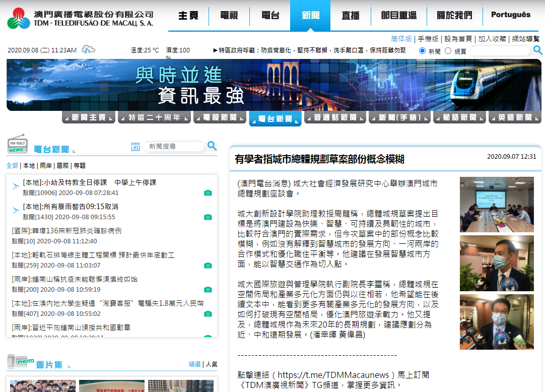Click the scrolling notice 特區政府呼籲 ticker
The image size is (545, 392).
click(309, 50)
